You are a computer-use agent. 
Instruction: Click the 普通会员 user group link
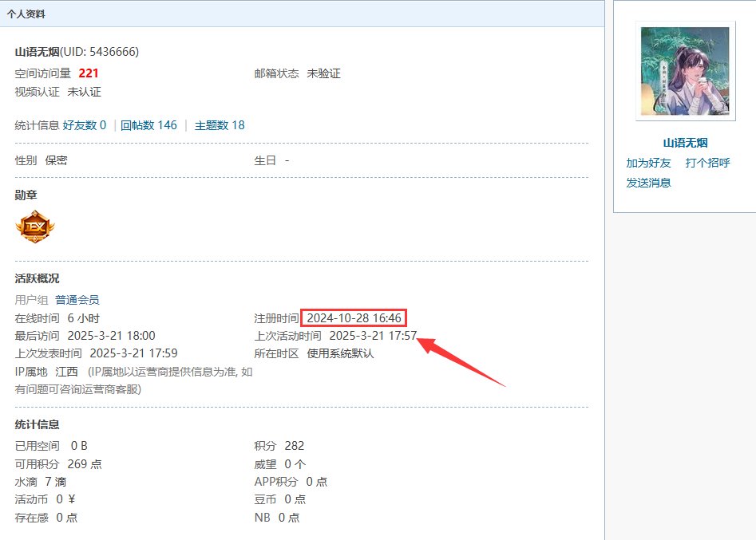point(77,300)
